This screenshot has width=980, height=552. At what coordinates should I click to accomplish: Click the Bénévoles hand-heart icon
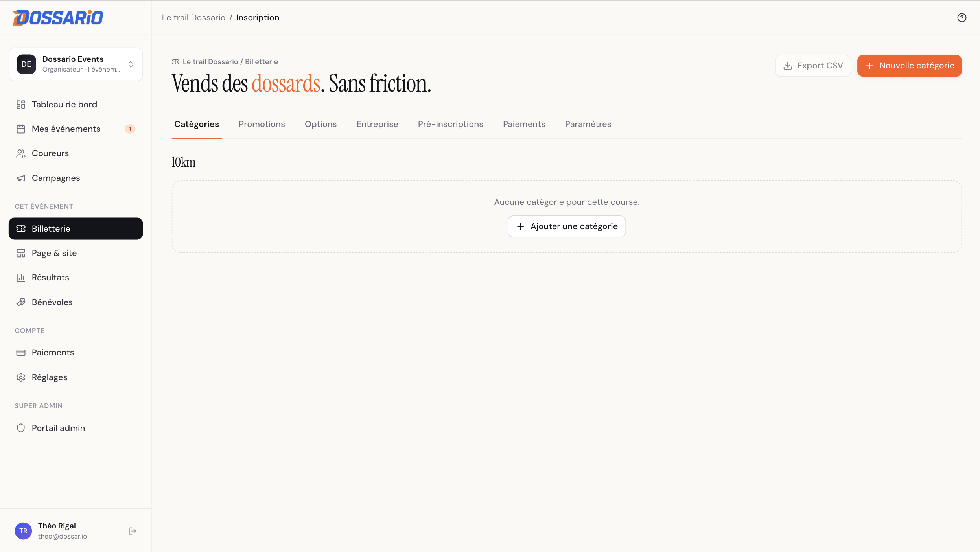pyautogui.click(x=21, y=302)
